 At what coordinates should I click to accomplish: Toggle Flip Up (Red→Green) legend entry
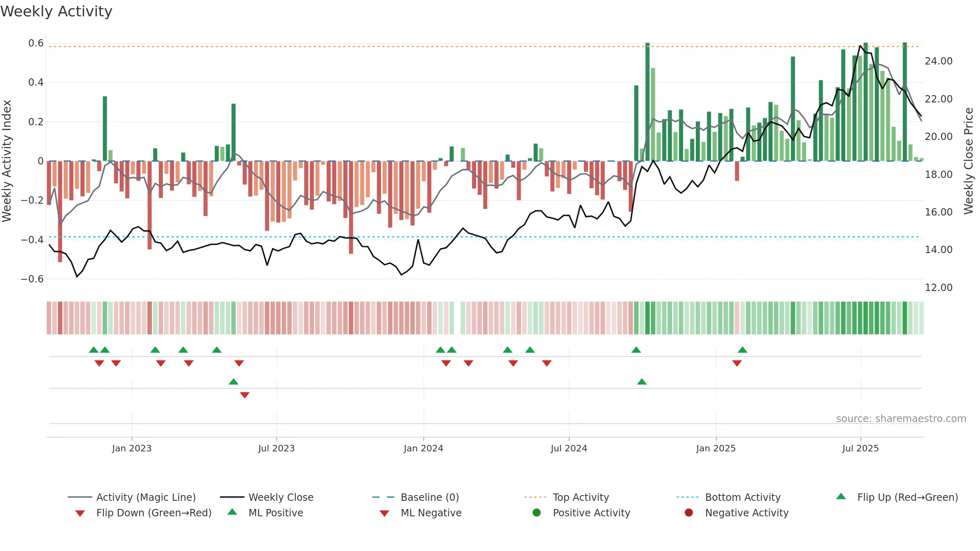point(897,497)
